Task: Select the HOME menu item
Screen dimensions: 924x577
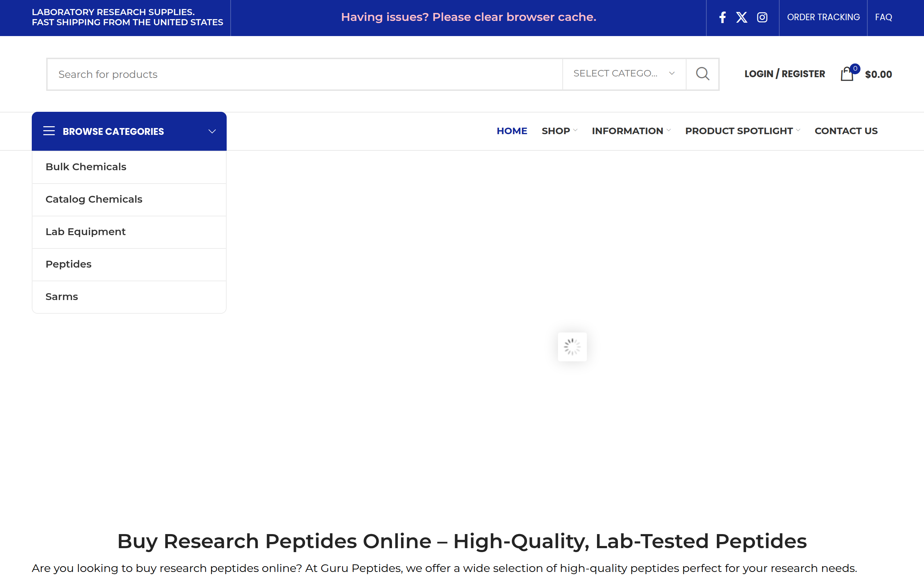Action: tap(512, 131)
